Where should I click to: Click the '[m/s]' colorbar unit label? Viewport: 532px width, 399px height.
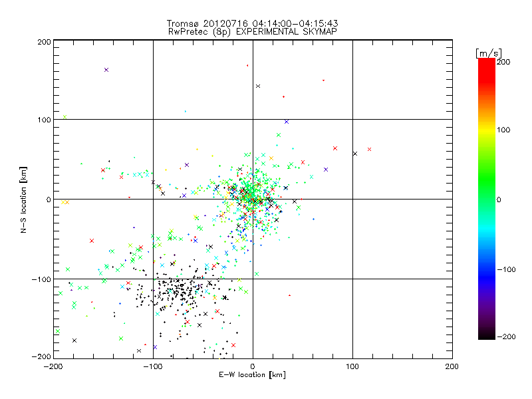489,53
